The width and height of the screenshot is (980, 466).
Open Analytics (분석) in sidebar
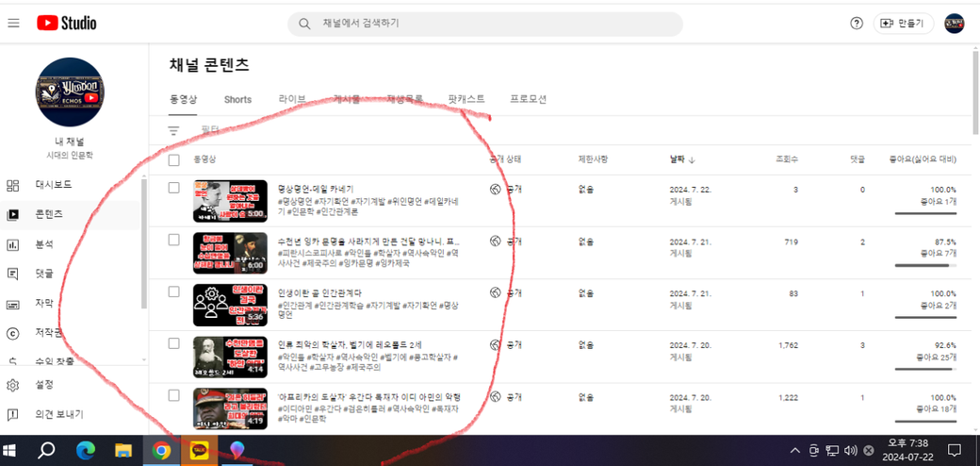pos(43,244)
